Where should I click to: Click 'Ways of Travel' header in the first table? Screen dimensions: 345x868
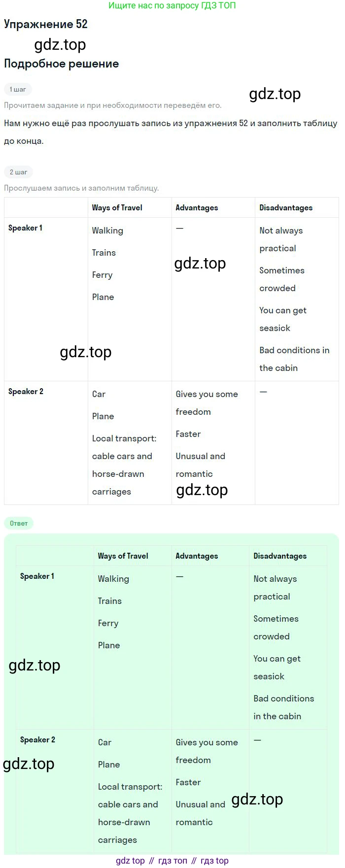[x=117, y=208]
